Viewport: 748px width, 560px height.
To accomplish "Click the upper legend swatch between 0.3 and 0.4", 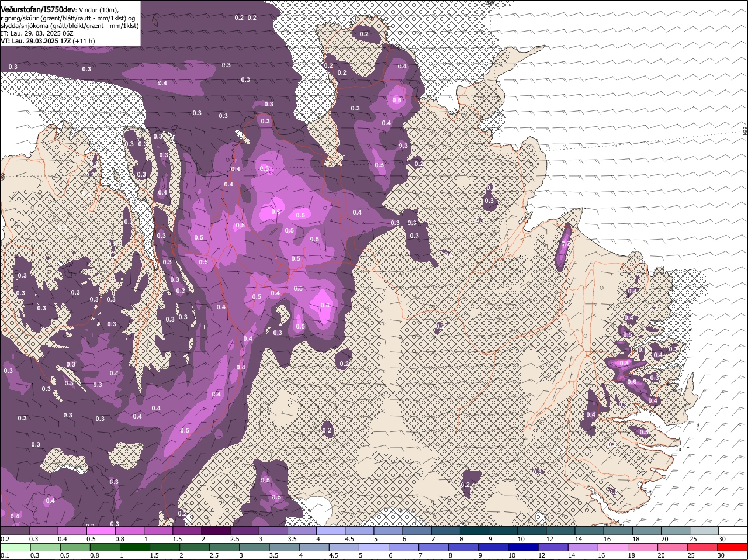I will point(43,531).
